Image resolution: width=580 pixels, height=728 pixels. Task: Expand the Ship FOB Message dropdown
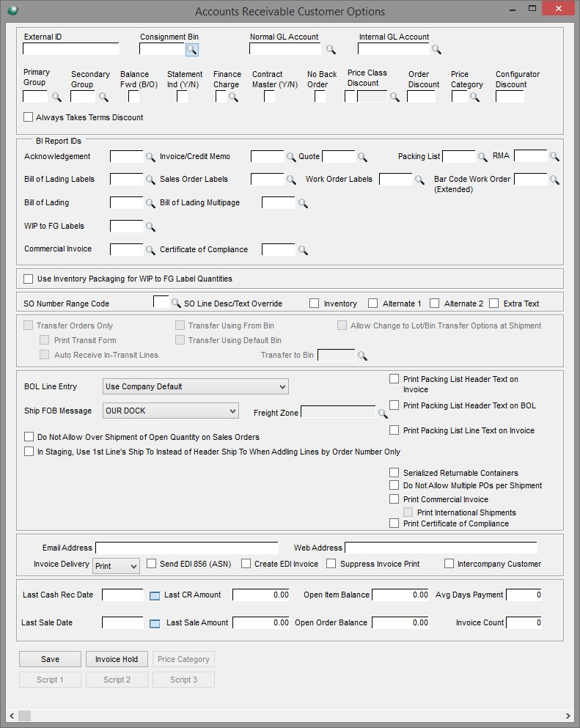pyautogui.click(x=170, y=411)
